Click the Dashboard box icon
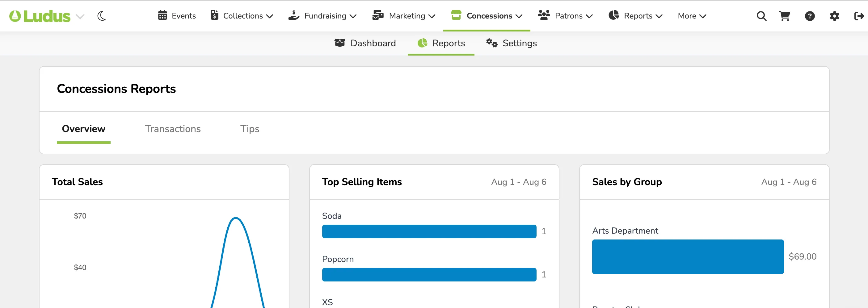The height and width of the screenshot is (308, 868). [340, 43]
